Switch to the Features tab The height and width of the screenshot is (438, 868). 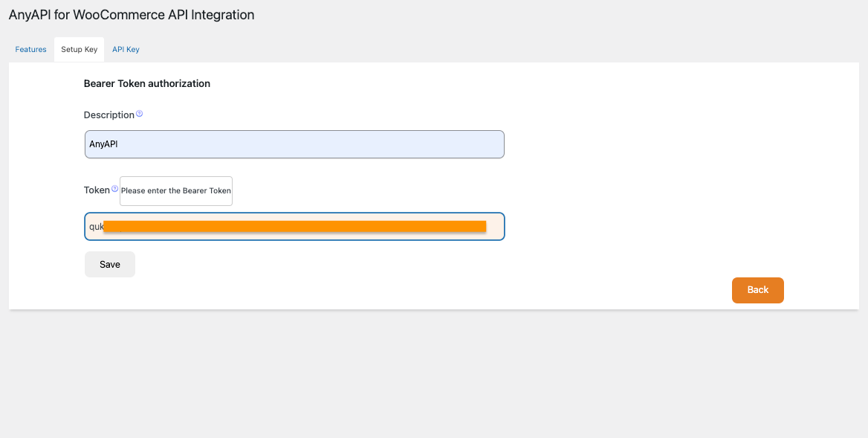(x=31, y=50)
